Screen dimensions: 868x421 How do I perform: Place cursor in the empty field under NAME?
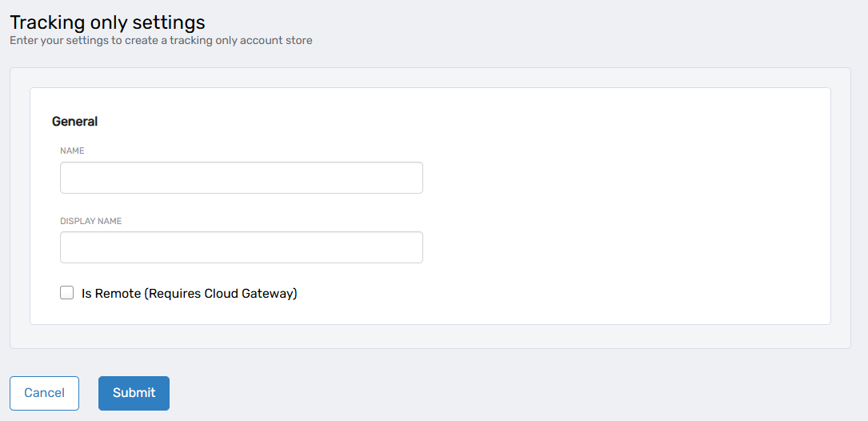pyautogui.click(x=241, y=178)
